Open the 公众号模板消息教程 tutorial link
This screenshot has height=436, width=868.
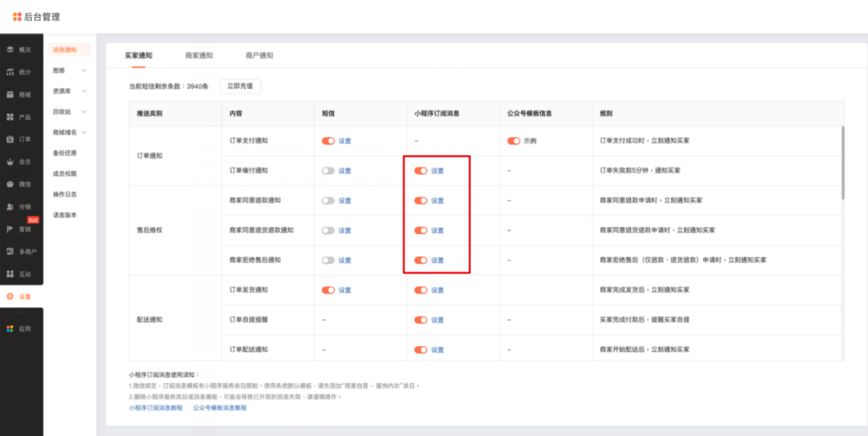coord(220,408)
